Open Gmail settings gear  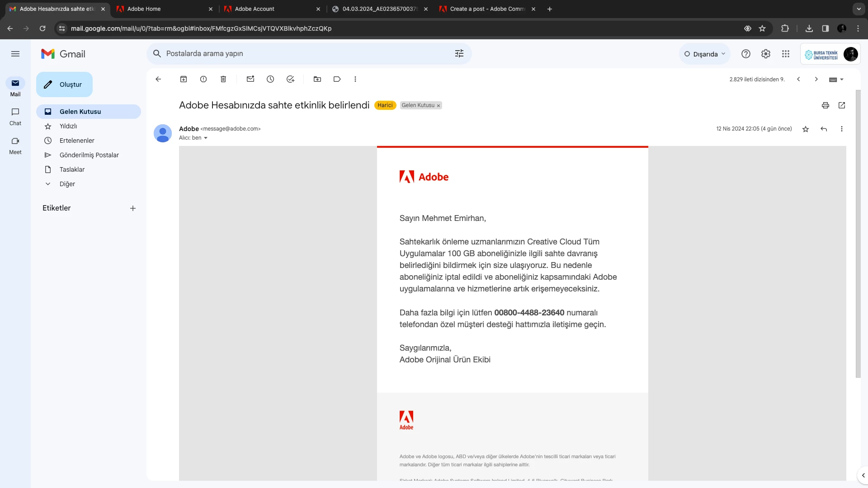pos(766,54)
